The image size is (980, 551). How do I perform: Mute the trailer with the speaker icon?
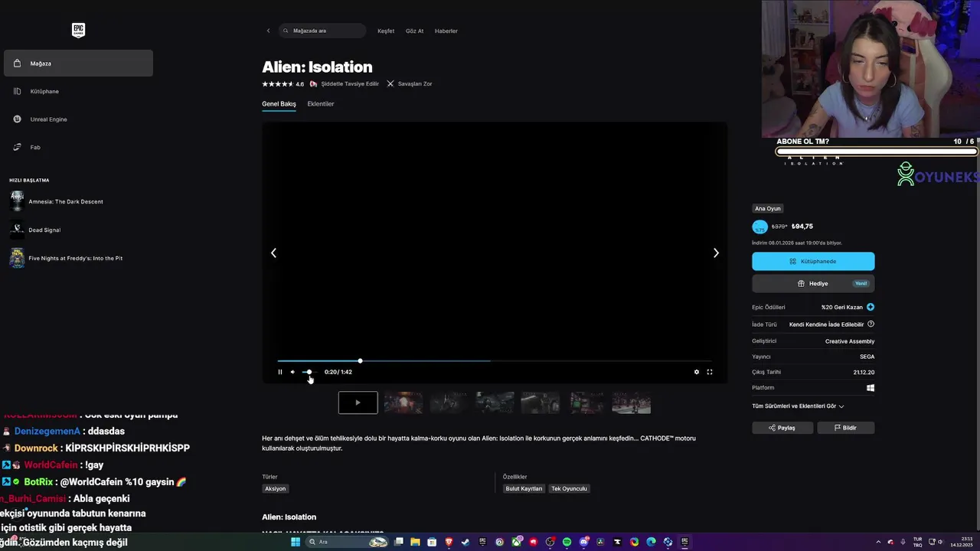(292, 372)
